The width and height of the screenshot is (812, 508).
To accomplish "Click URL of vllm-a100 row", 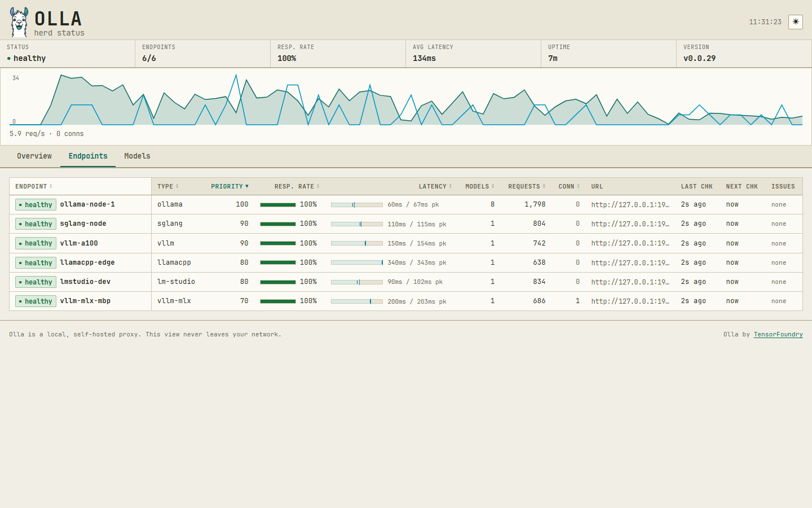I will click(630, 243).
